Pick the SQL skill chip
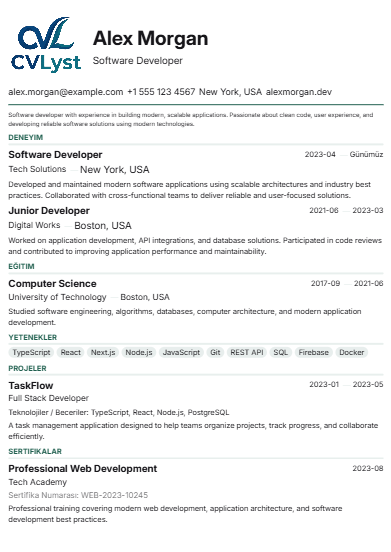 click(x=280, y=352)
